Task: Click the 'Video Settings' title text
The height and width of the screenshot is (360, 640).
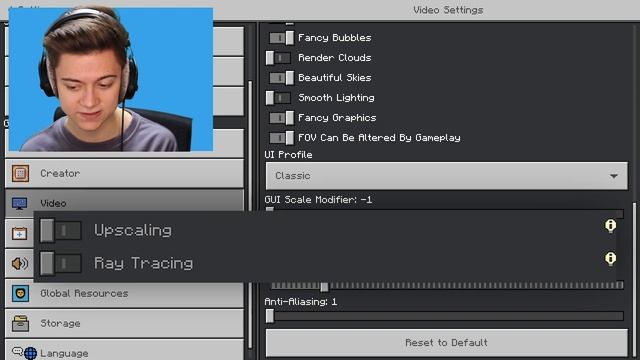Action: tap(448, 10)
